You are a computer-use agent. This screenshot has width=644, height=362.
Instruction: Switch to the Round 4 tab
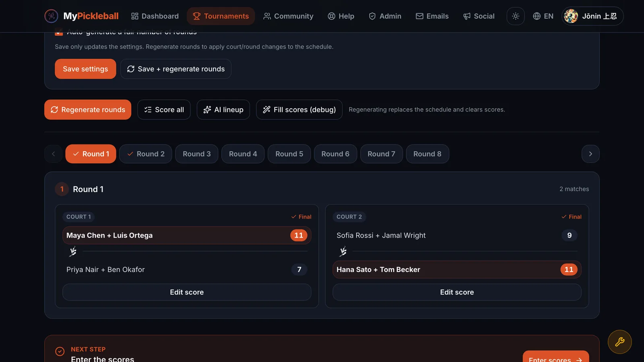pos(243,154)
